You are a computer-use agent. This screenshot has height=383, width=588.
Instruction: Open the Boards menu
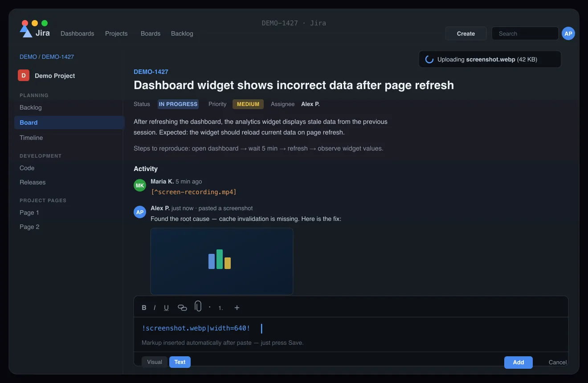(x=151, y=33)
